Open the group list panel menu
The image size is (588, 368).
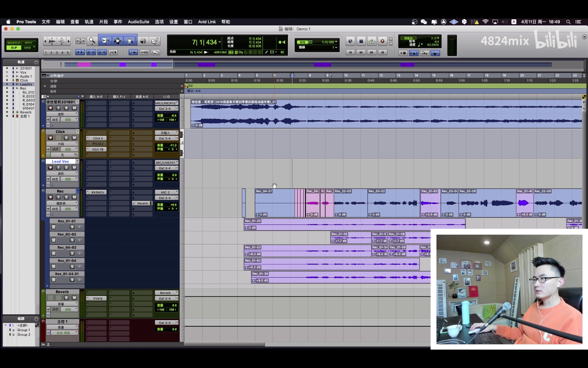(36, 319)
